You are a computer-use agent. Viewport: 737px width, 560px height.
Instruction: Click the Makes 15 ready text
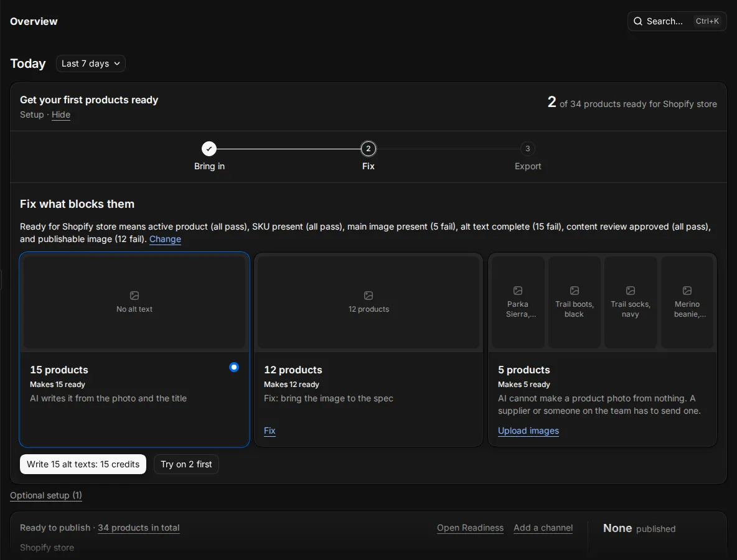57,385
